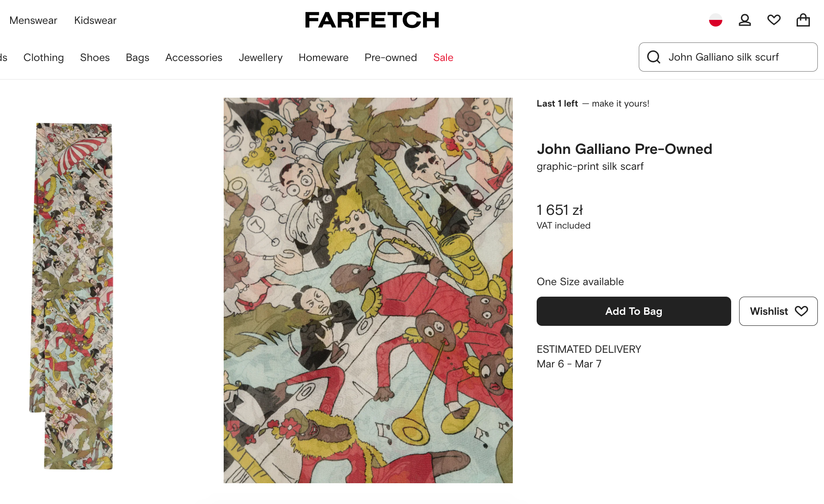Open the user account icon
This screenshot has height=504, width=824.
[x=744, y=20]
